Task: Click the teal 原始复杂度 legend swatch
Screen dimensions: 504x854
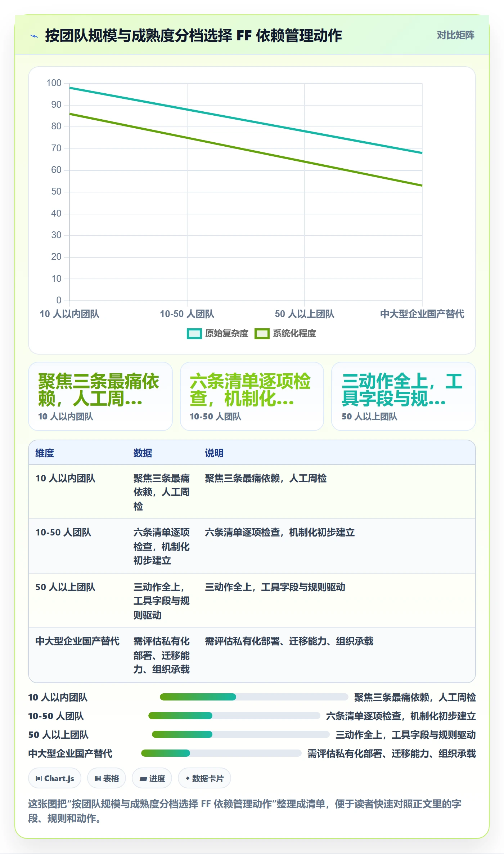Action: pos(194,334)
